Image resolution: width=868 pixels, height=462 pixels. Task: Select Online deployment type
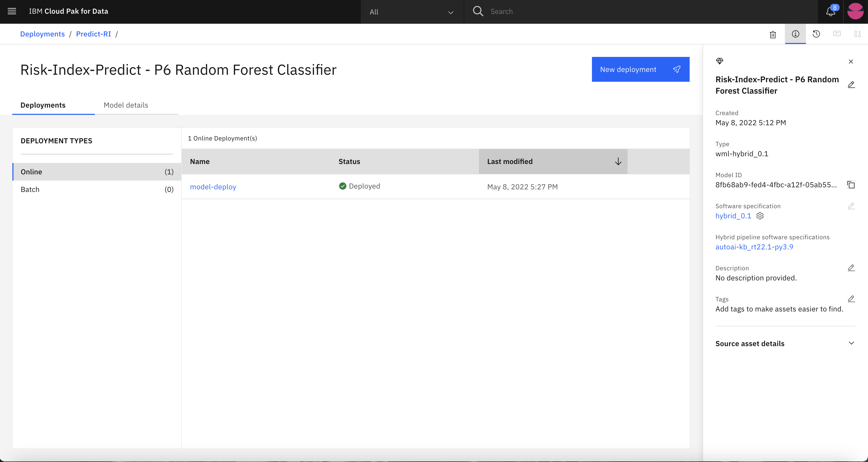tap(97, 172)
